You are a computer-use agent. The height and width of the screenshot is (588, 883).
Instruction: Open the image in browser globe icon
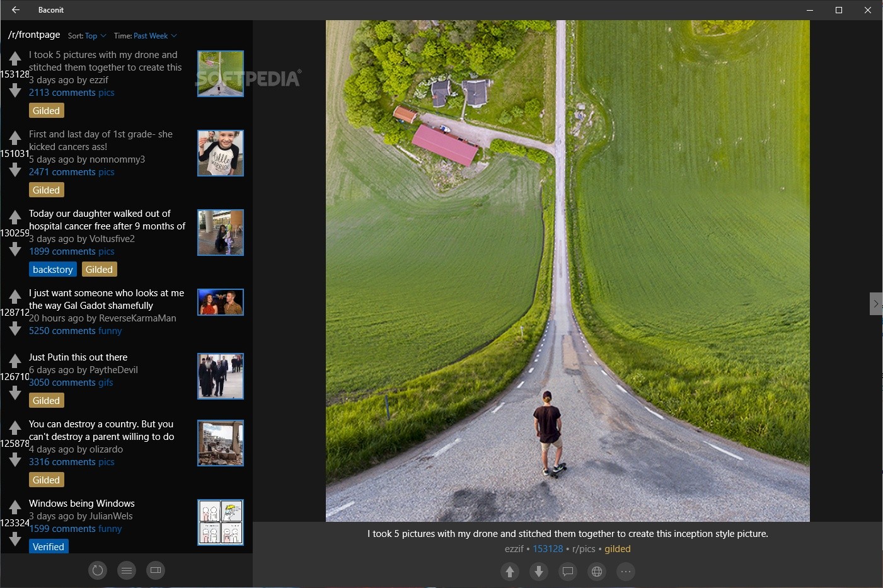click(597, 572)
